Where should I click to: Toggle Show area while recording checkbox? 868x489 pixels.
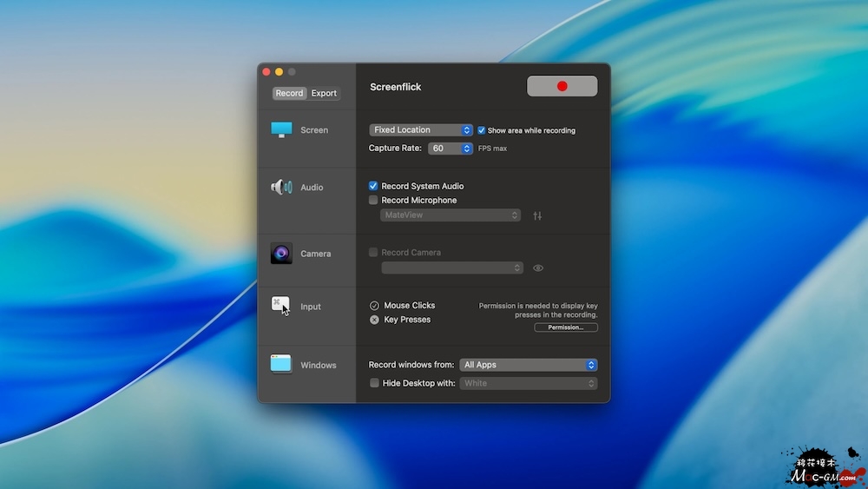pos(481,130)
